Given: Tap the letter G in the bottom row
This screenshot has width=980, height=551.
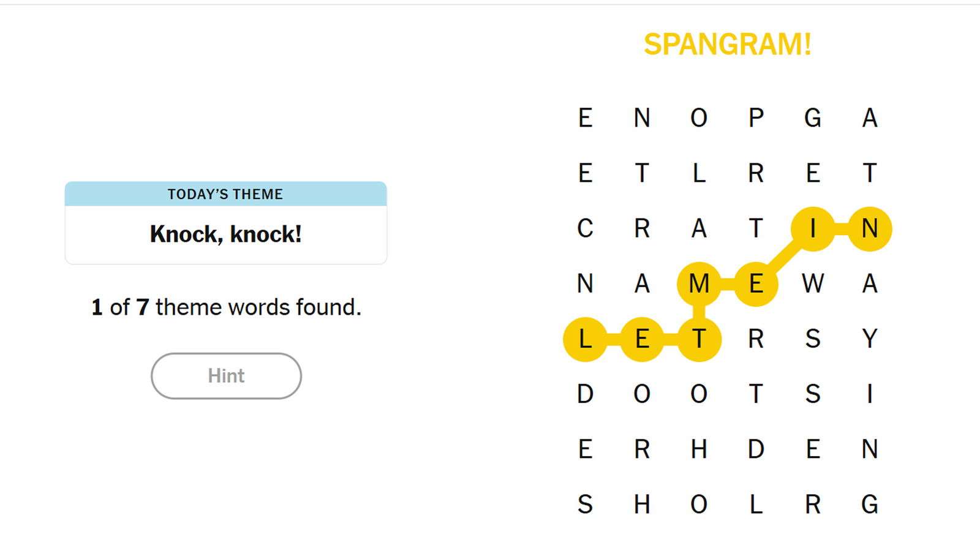Looking at the screenshot, I should point(870,505).
